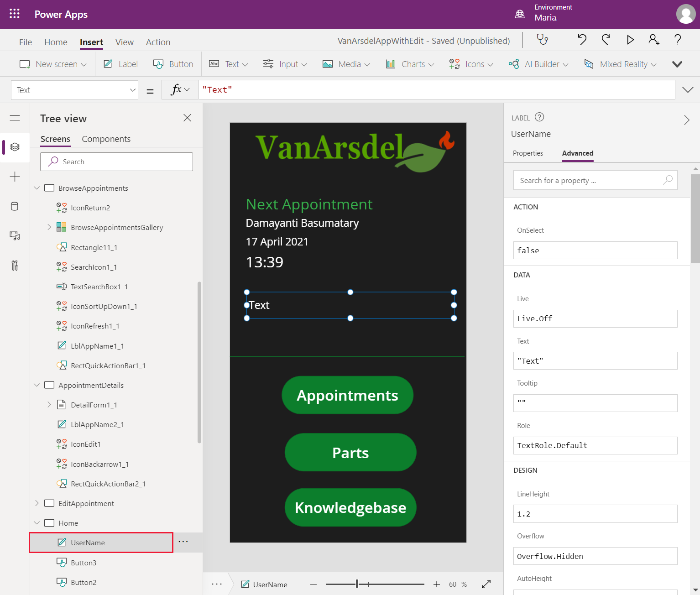Click the fit to window arrows icon
Screen dimensions: 700x595
[486, 584]
